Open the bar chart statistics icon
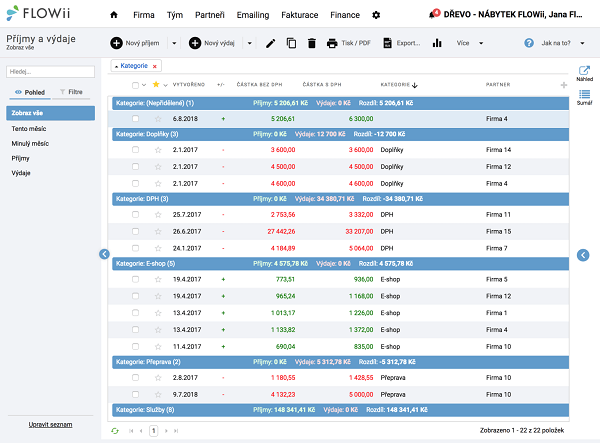 coord(437,44)
